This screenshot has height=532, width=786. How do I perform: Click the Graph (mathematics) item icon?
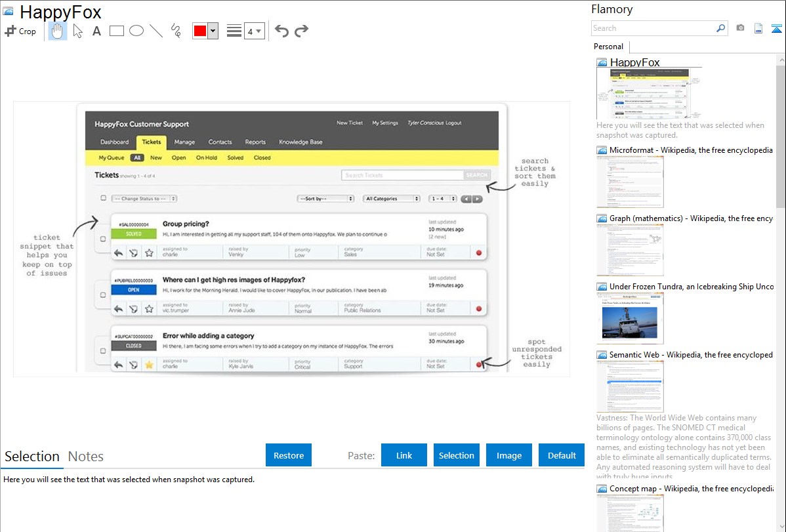tap(602, 218)
